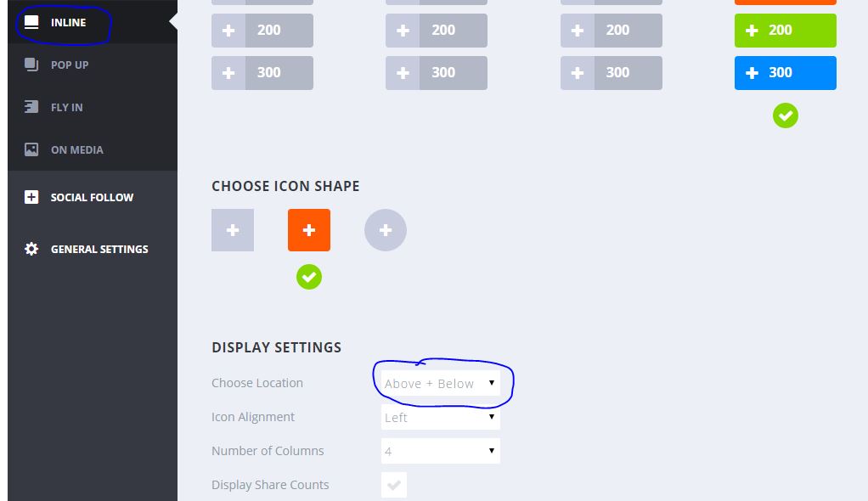Click the General Settings gear icon
The image size is (868, 501).
point(31,249)
